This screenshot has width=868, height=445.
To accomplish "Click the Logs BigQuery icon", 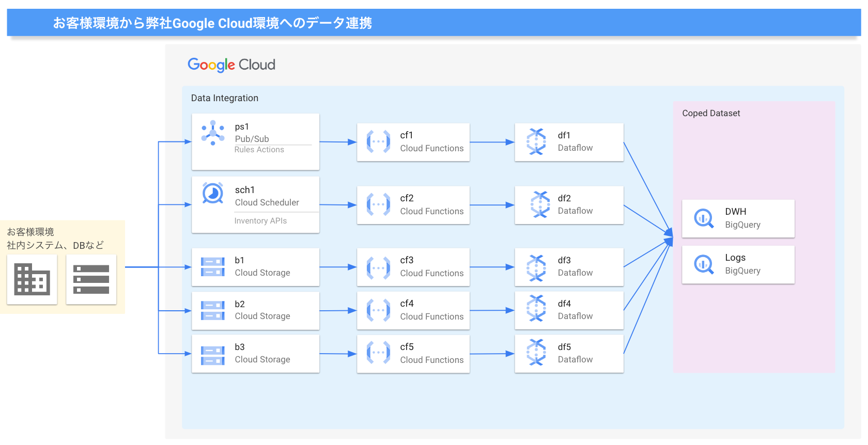I will coord(704,265).
